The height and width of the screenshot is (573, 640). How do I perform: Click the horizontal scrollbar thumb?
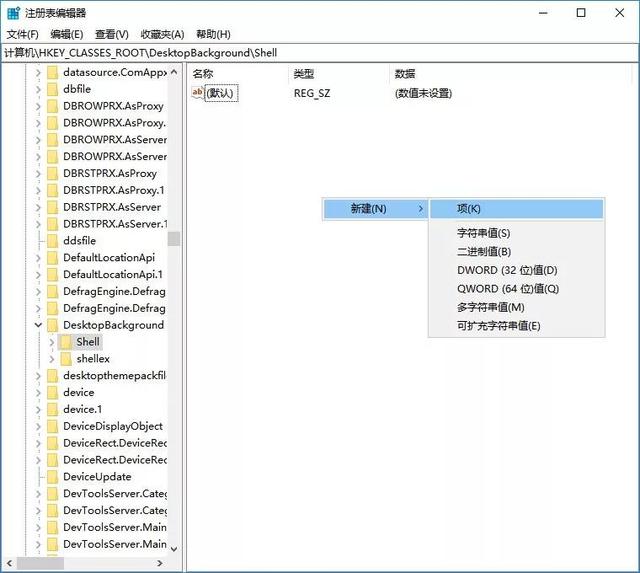[40, 564]
